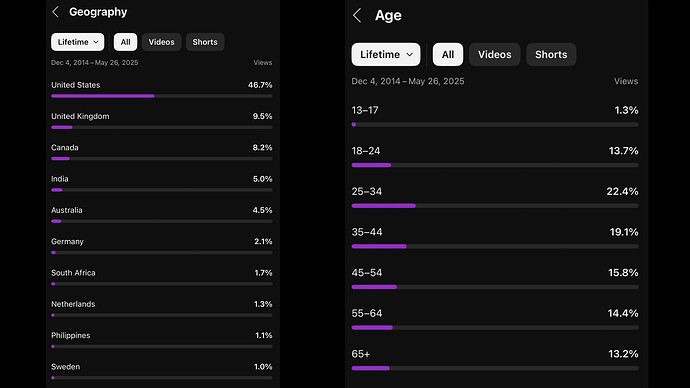Select the 18–24 age group row
Viewport: 690px width, 388px height.
pyautogui.click(x=495, y=156)
